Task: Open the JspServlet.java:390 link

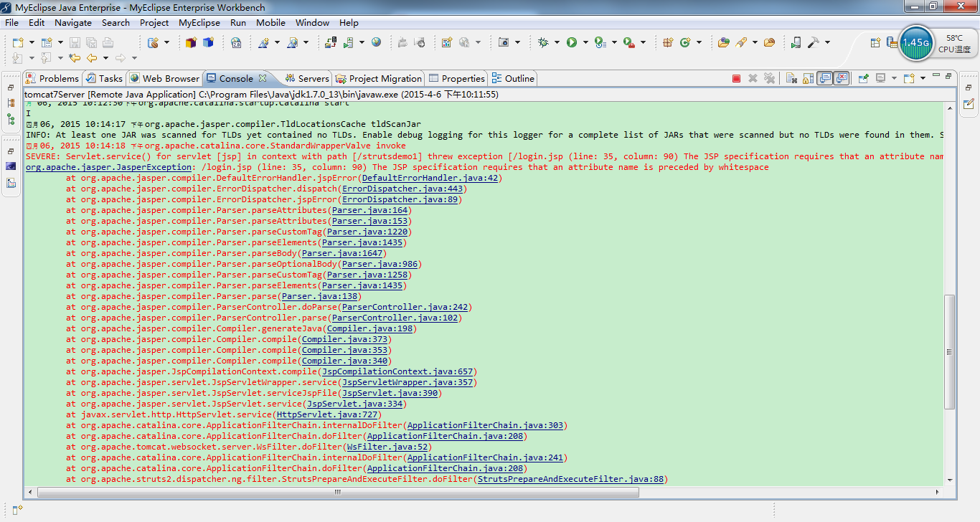Action: [x=390, y=393]
